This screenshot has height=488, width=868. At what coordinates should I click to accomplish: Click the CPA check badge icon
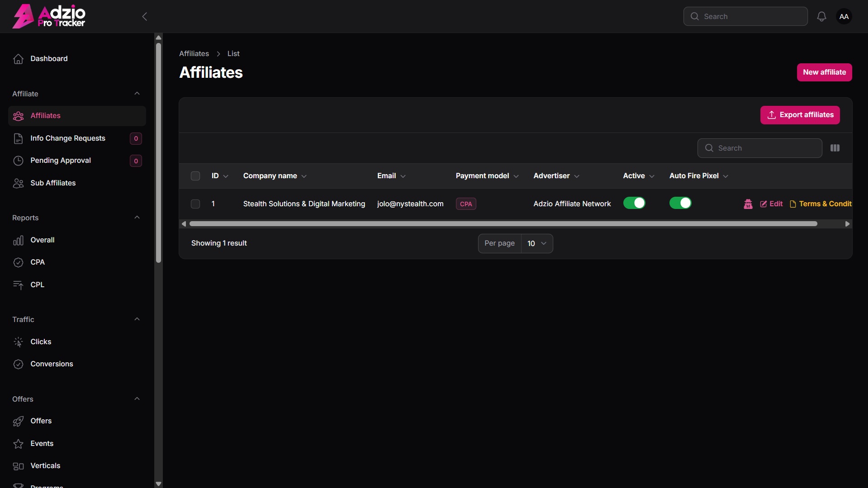click(18, 262)
